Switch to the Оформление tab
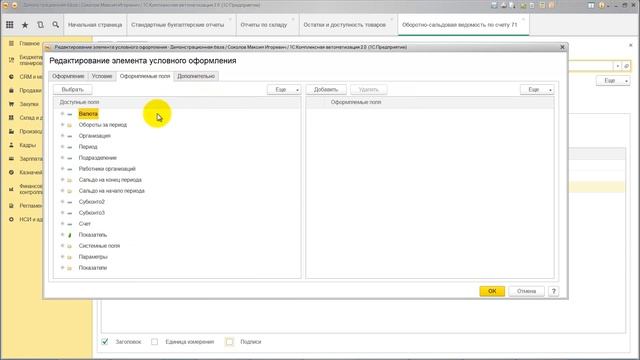Image resolution: width=640 pixels, height=360 pixels. 68,76
